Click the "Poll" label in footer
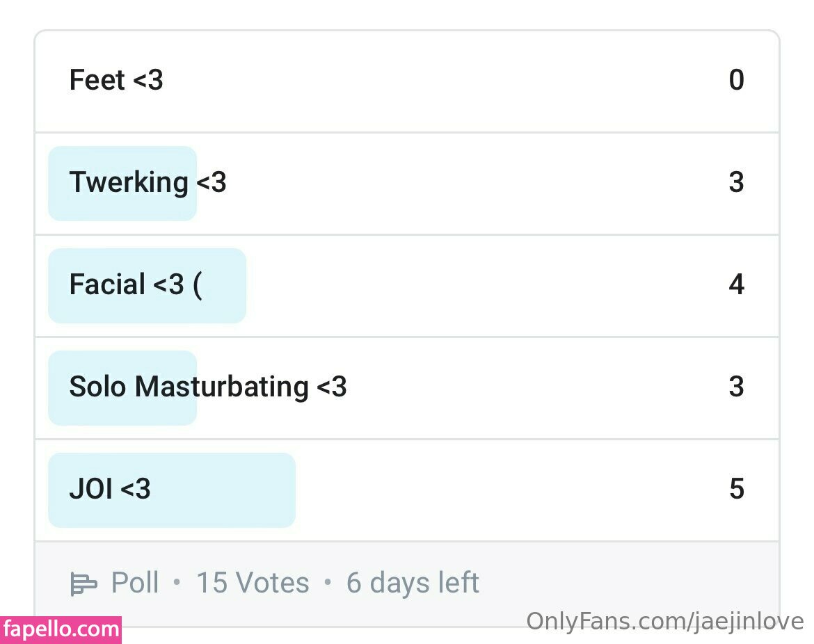The height and width of the screenshot is (644, 814). point(135,583)
